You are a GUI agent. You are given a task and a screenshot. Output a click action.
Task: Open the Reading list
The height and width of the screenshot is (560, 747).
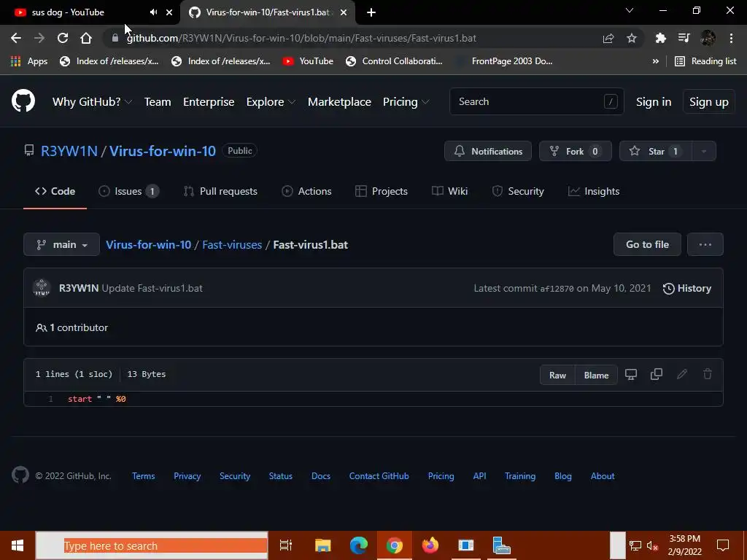pyautogui.click(x=705, y=61)
